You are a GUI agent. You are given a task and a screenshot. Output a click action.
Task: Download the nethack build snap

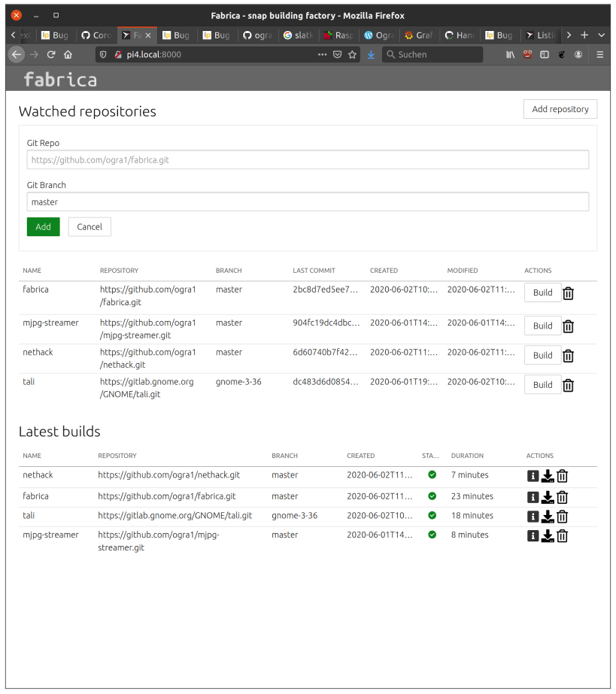pos(548,476)
